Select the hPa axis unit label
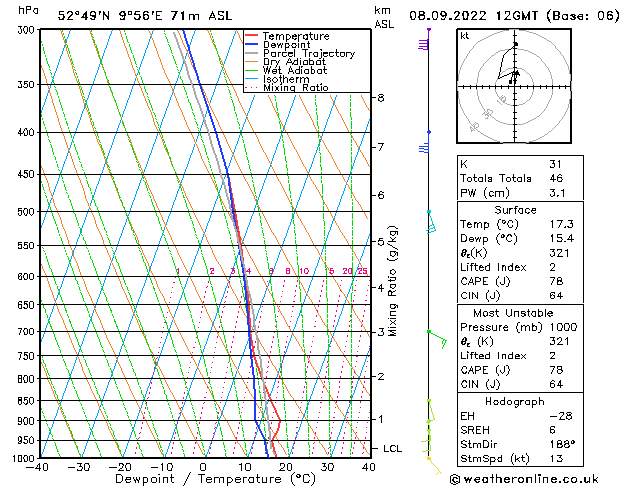 (28, 10)
